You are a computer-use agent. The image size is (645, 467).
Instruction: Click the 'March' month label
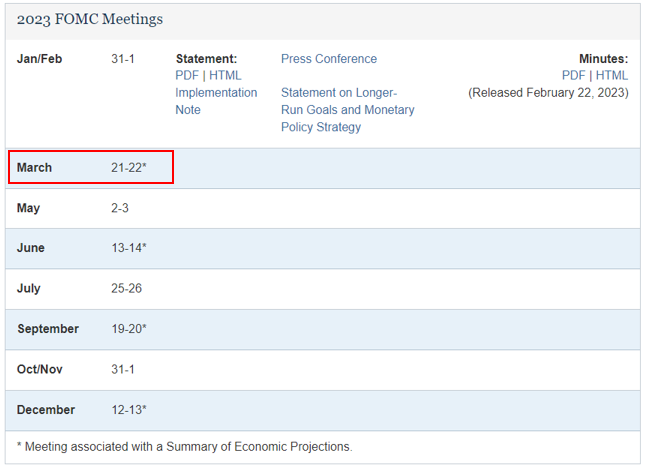[x=35, y=167]
